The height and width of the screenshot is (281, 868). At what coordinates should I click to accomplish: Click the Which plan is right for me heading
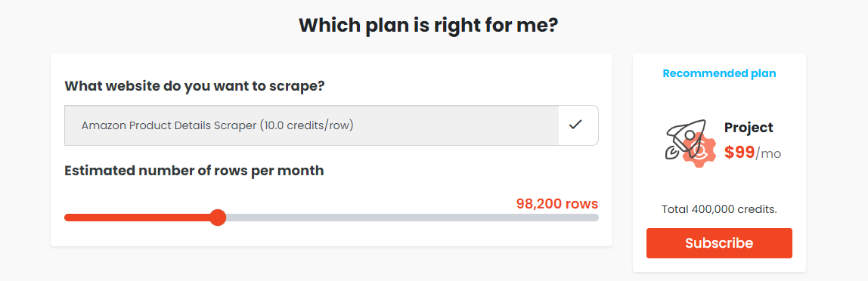(x=428, y=26)
